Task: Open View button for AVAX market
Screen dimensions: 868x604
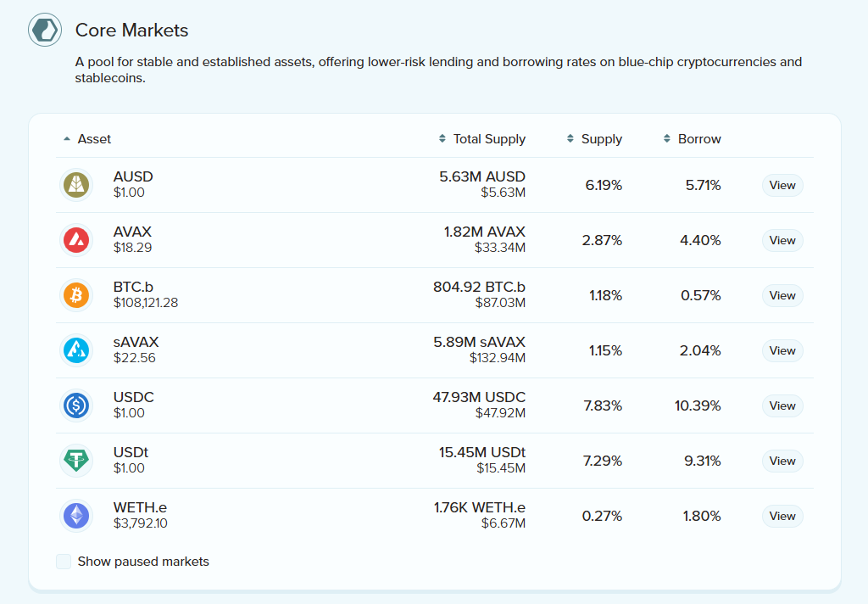Action: 782,240
